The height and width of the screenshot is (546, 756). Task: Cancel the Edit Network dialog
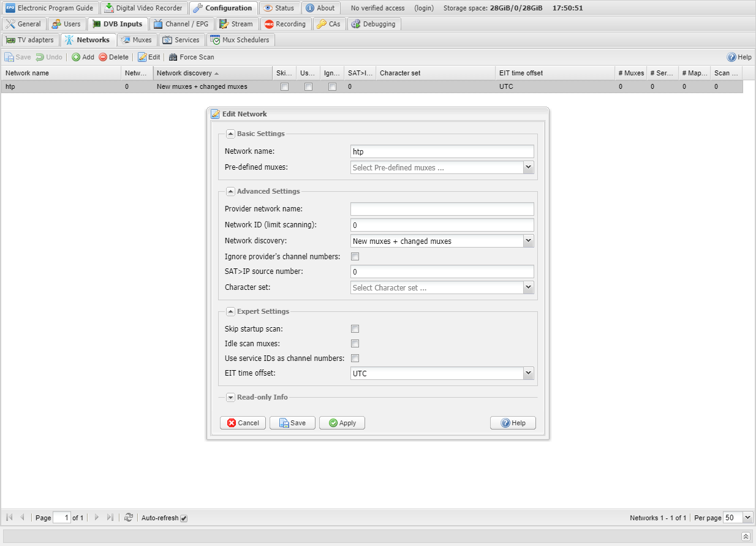click(x=243, y=423)
